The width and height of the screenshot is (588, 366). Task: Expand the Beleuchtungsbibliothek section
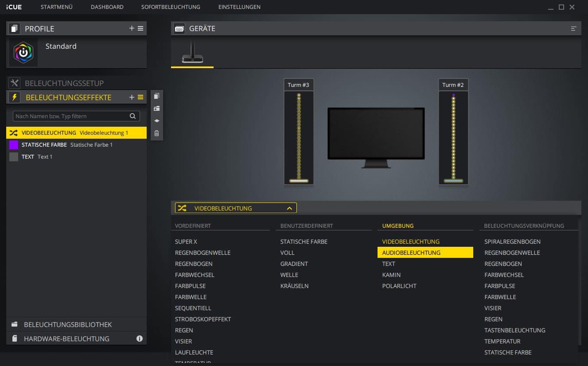(x=68, y=324)
